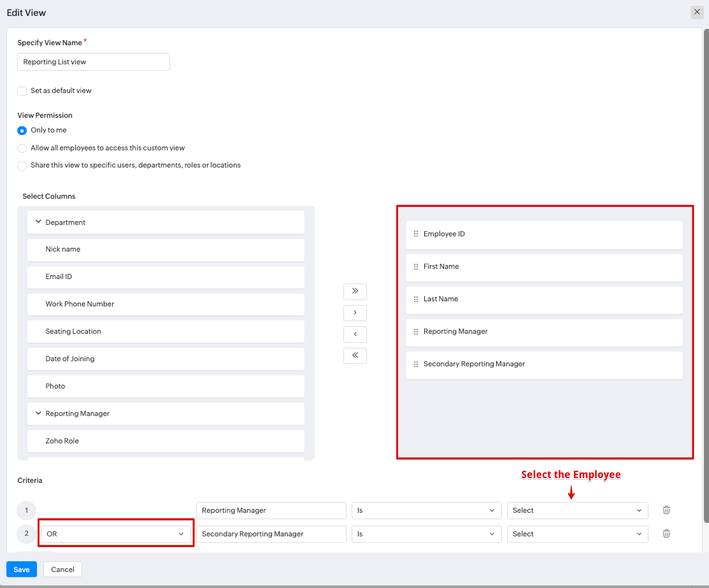This screenshot has height=588, width=709.
Task: Grab the drag handle on Employee ID
Action: tap(416, 233)
